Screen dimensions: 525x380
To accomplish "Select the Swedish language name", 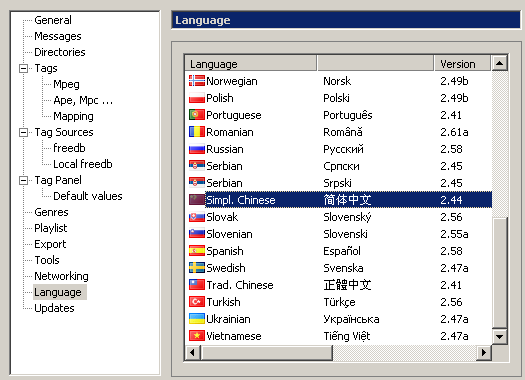I will click(226, 268).
